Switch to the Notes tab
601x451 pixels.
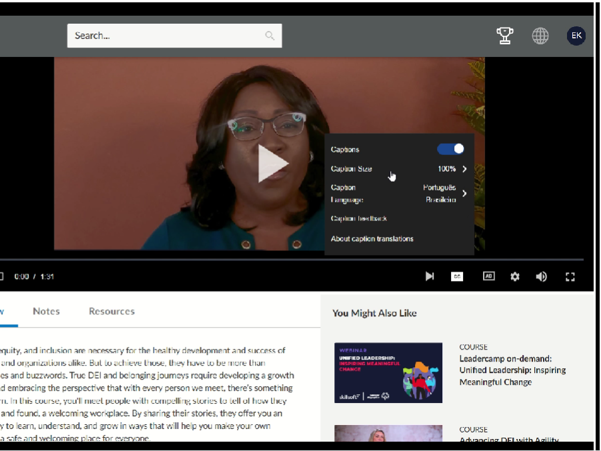tap(46, 311)
